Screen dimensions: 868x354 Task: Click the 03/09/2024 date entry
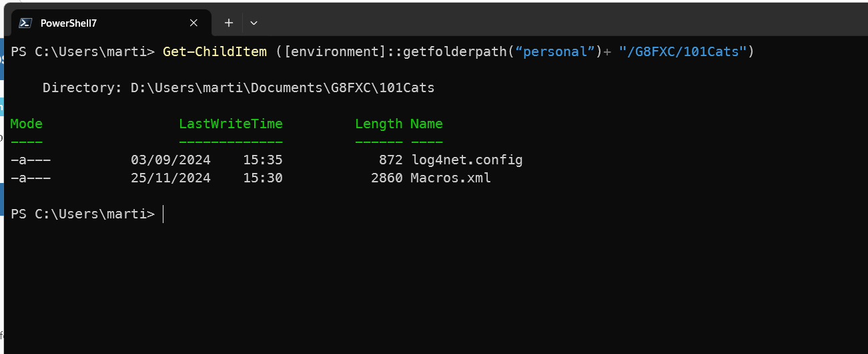click(x=171, y=160)
